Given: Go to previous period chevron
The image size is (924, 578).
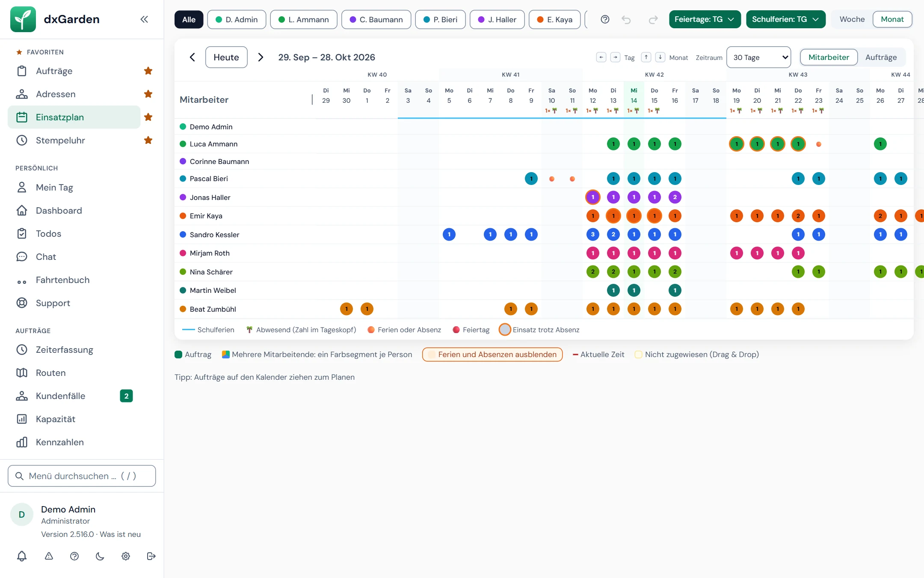Looking at the screenshot, I should click(x=192, y=57).
